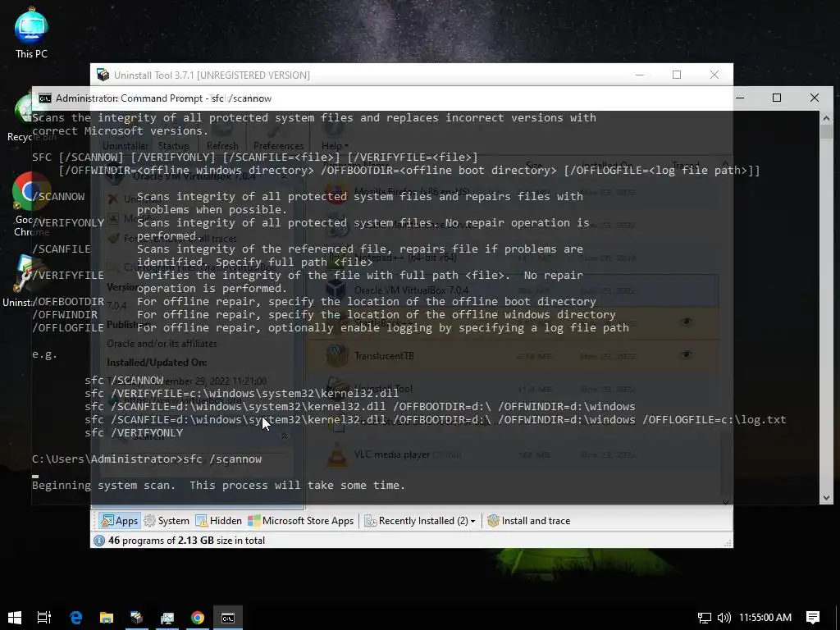The height and width of the screenshot is (630, 840).
Task: Click the Uninstall Tool taskbar icon
Action: tap(137, 618)
